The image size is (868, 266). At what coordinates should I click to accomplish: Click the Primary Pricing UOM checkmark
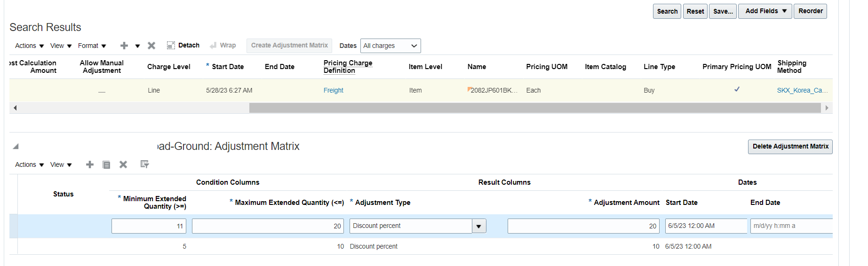pos(737,89)
